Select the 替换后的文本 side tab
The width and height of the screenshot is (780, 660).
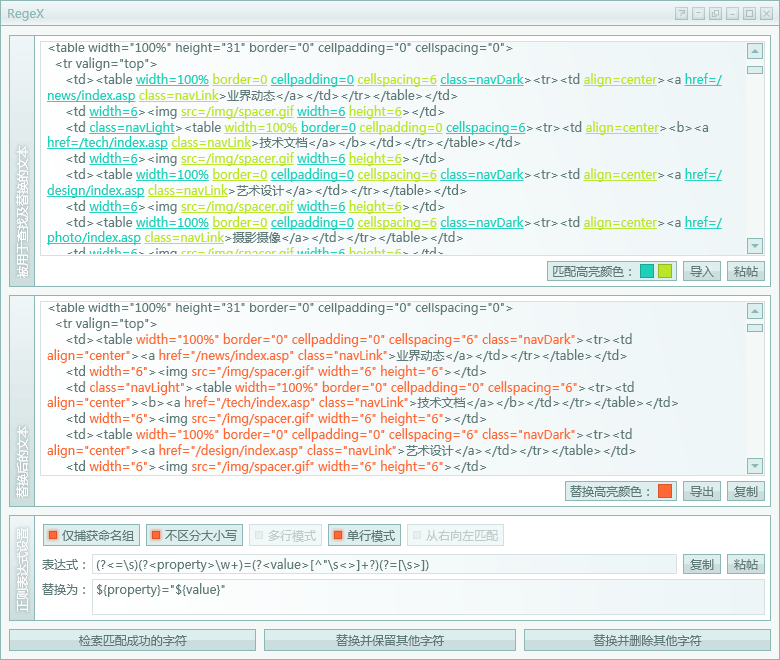point(22,401)
